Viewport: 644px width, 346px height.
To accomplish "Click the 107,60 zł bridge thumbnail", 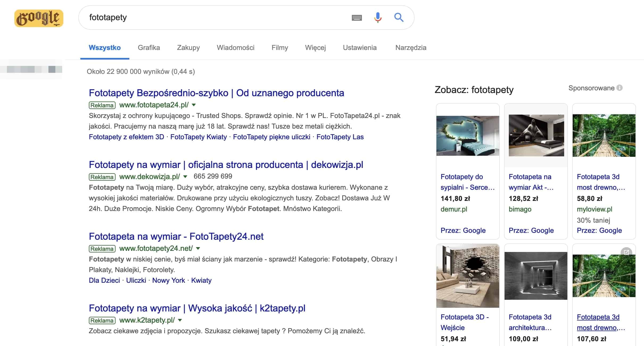I will [604, 276].
